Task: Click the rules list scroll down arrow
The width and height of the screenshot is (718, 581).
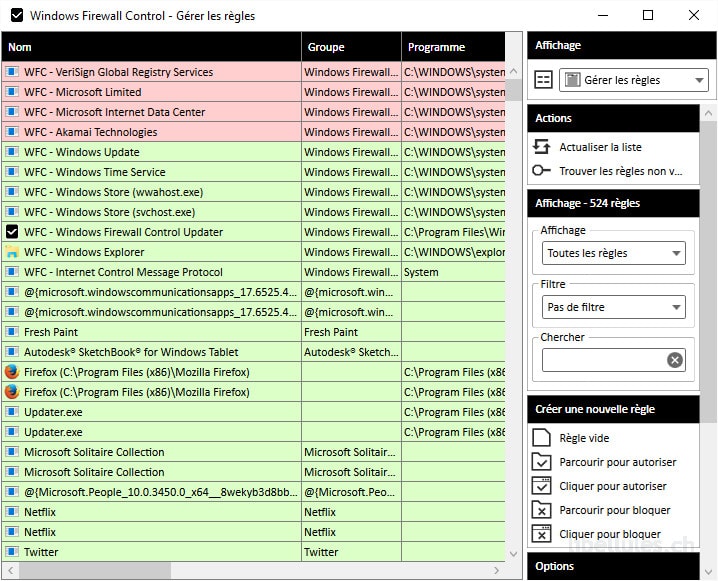Action: pos(514,554)
